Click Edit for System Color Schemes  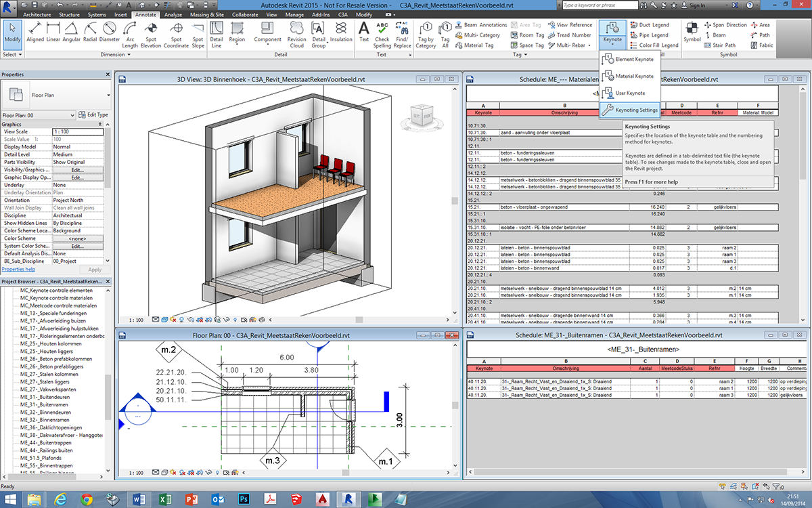(77, 247)
